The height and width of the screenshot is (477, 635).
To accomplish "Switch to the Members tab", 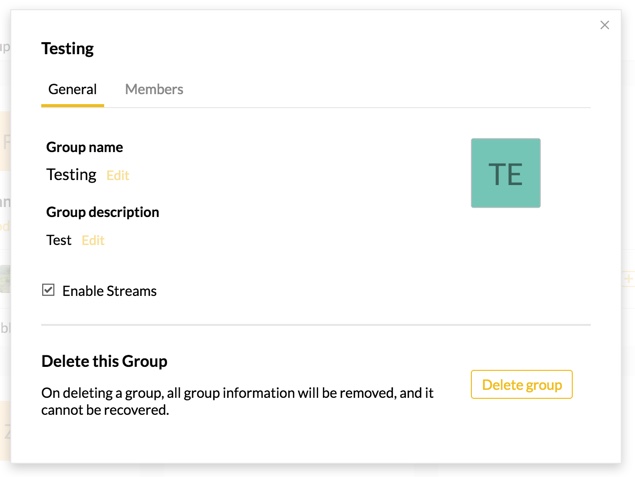I will [154, 89].
